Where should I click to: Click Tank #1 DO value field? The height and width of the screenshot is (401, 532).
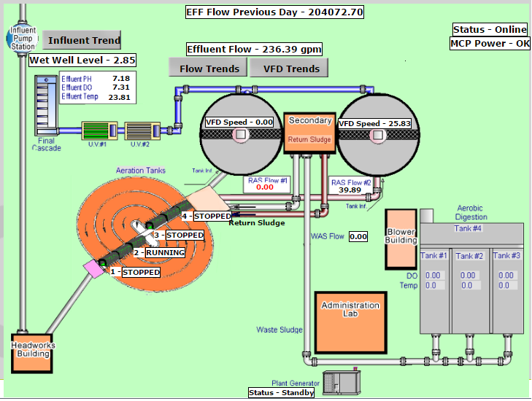click(433, 276)
